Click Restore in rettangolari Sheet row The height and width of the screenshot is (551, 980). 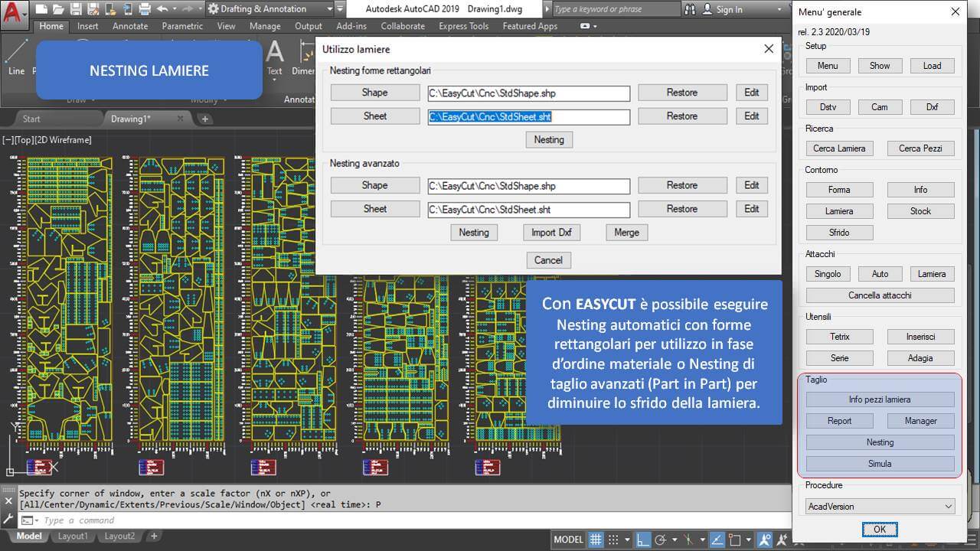tap(681, 116)
